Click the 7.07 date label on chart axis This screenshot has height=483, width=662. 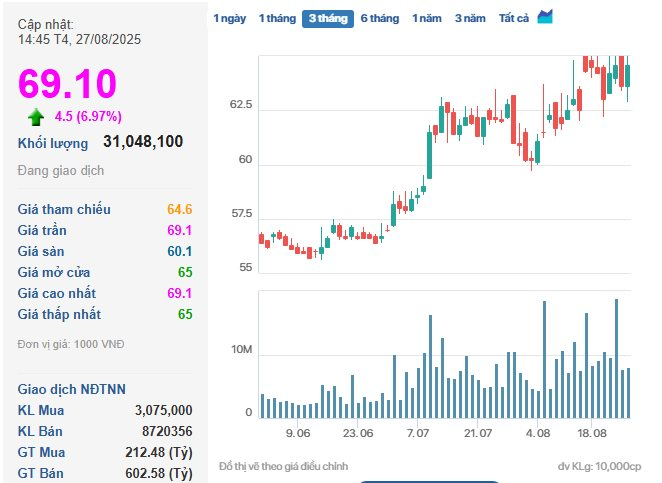point(418,433)
